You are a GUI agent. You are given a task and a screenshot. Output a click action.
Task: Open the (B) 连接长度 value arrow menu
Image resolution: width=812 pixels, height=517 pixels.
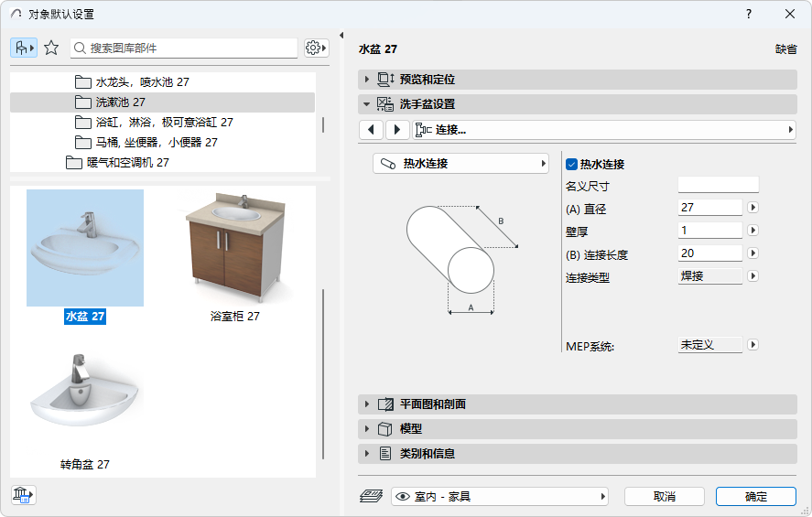(x=753, y=253)
